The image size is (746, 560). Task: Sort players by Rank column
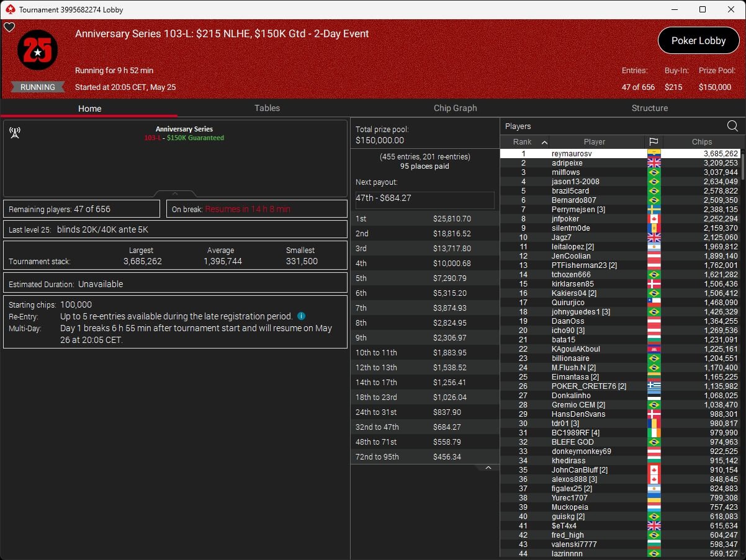click(x=524, y=142)
